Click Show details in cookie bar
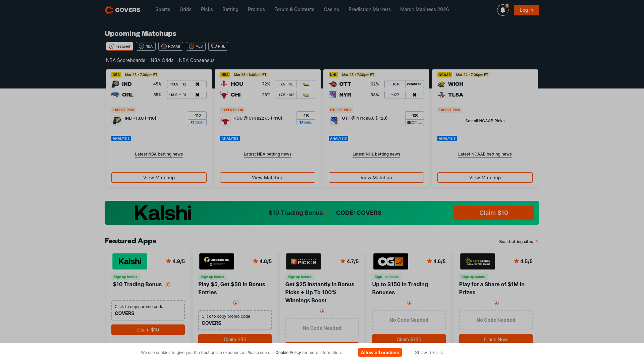Image resolution: width=644 pixels, height=362 pixels. 429,353
